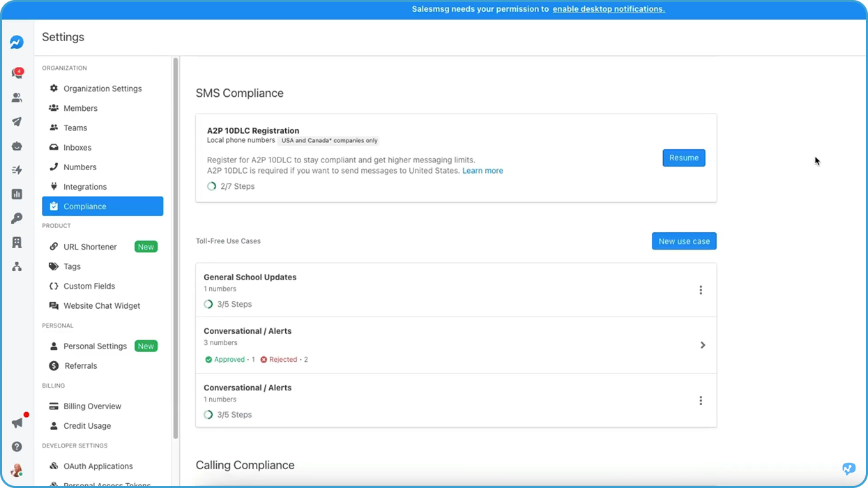Image resolution: width=868 pixels, height=488 pixels.
Task: Expand the Conversational / Alerts use case details
Action: pos(702,344)
